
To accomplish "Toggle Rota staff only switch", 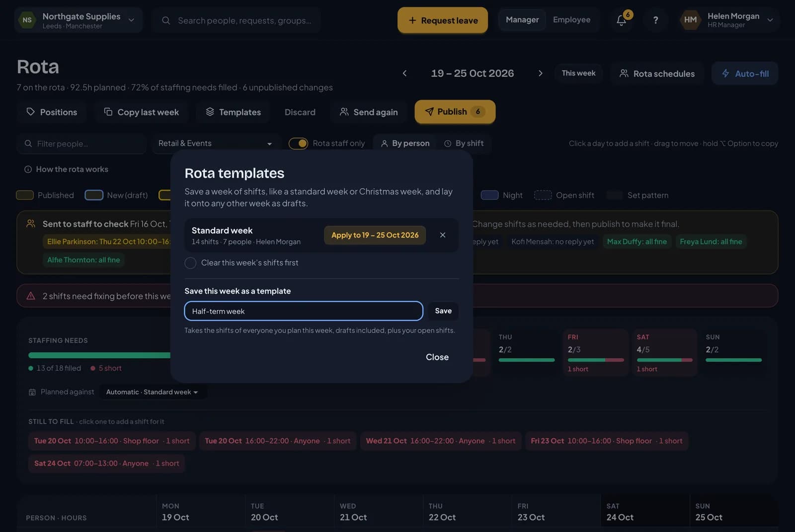I will [x=298, y=143].
